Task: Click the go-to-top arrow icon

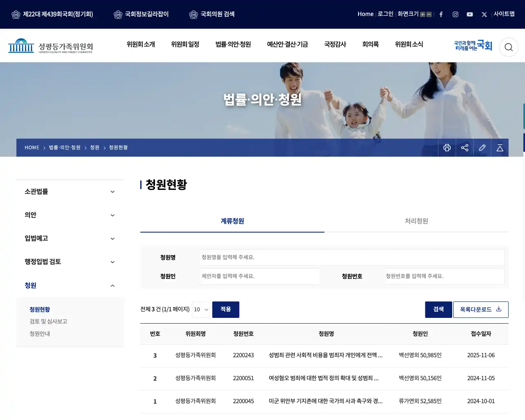Action: 500,148
